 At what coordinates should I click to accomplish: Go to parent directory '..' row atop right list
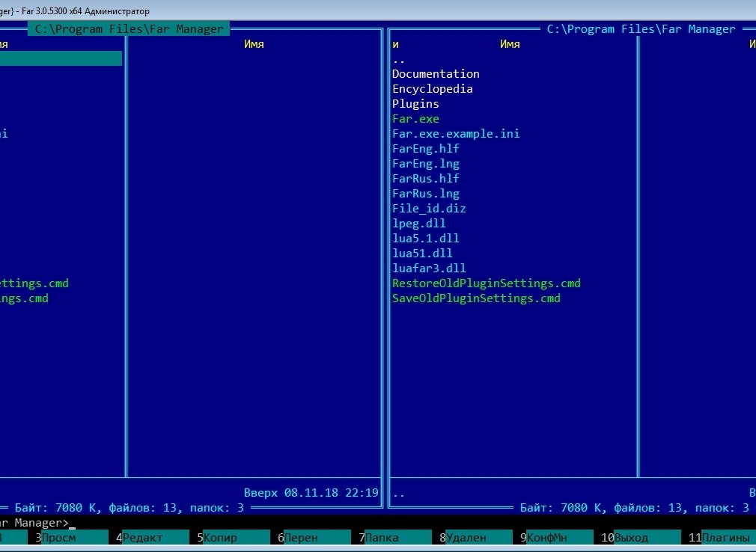[399, 60]
